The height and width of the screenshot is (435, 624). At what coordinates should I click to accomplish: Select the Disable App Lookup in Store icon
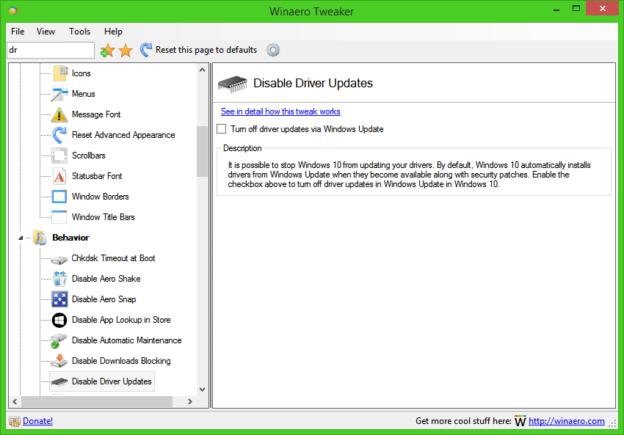pyautogui.click(x=59, y=320)
